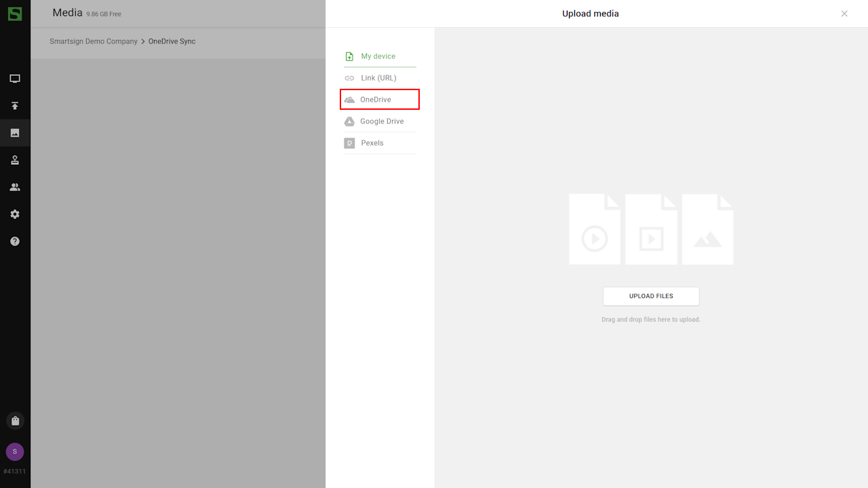This screenshot has height=488, width=868.
Task: Open the Users people icon in sidebar
Action: 15,187
